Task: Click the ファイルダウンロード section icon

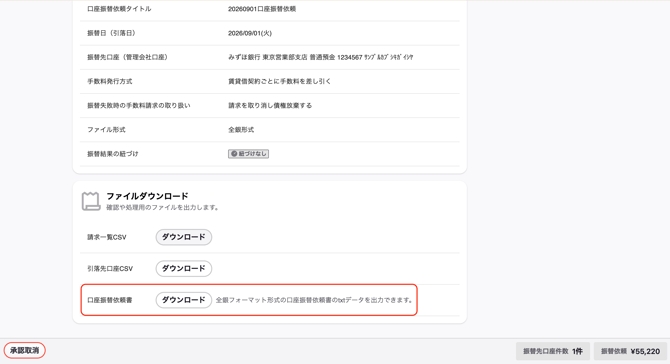Action: [91, 201]
